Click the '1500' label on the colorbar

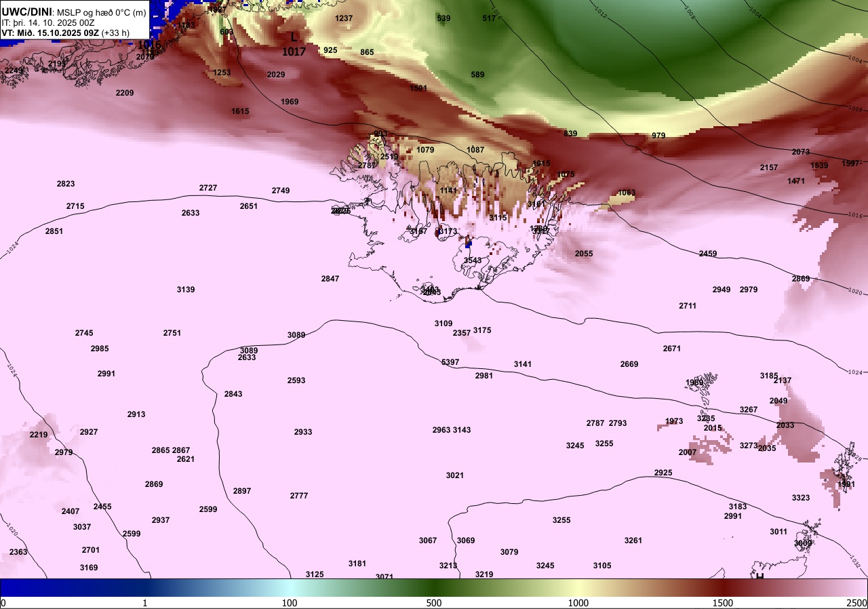(x=723, y=603)
